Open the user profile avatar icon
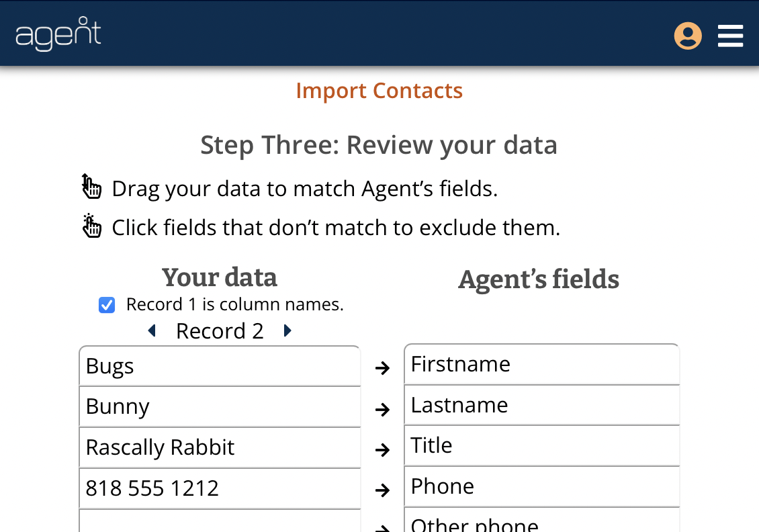The width and height of the screenshot is (759, 532). pos(688,36)
